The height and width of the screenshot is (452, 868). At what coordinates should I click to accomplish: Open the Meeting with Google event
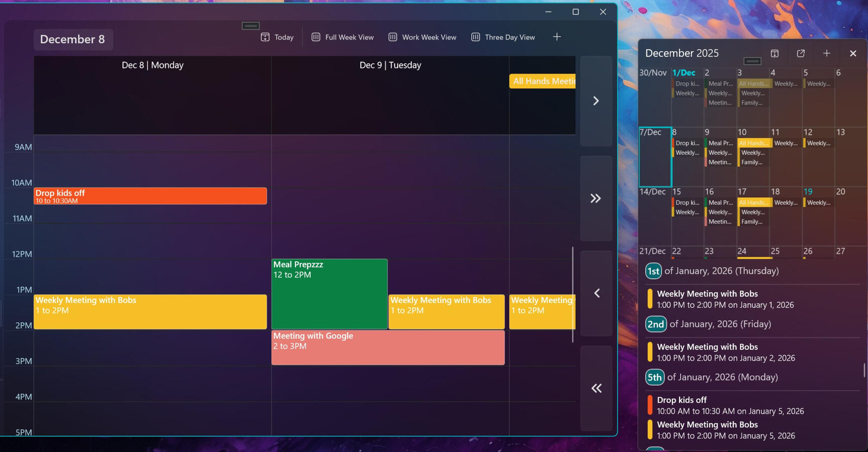[387, 347]
